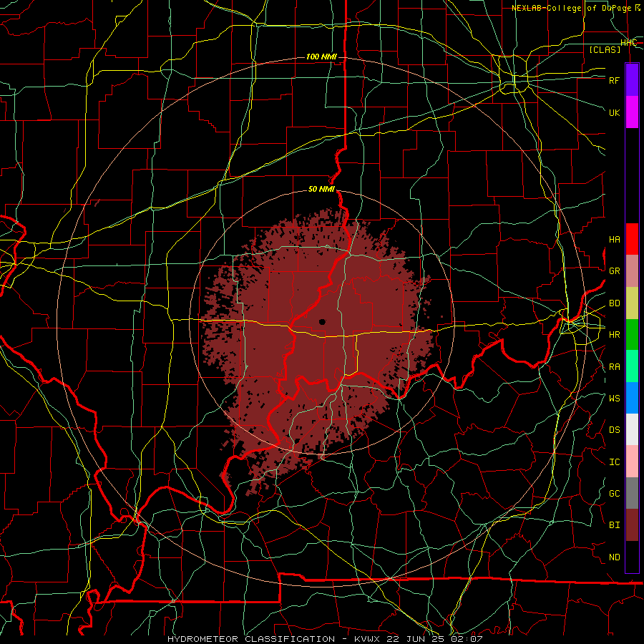Click the 50 NMI range ring label
The image size is (644, 644).
(x=321, y=190)
